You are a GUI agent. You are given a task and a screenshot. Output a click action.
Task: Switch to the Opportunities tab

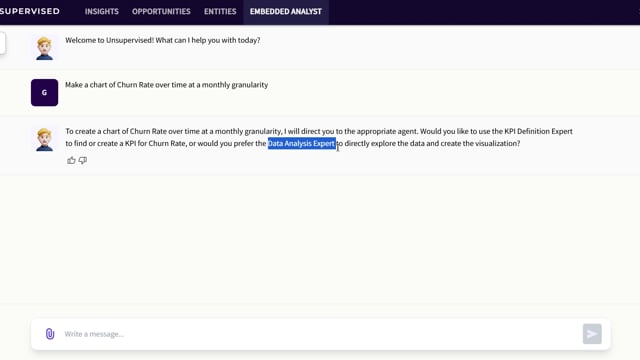(x=161, y=11)
